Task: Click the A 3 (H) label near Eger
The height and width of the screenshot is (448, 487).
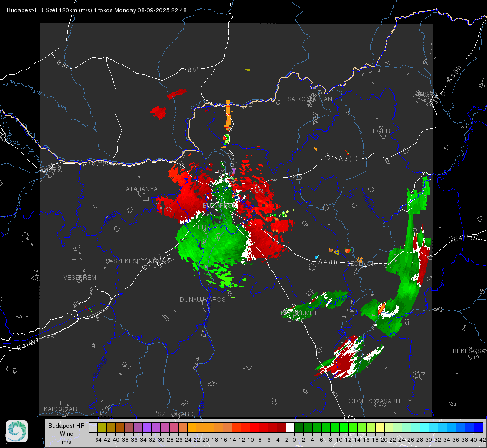Action: 348,159
